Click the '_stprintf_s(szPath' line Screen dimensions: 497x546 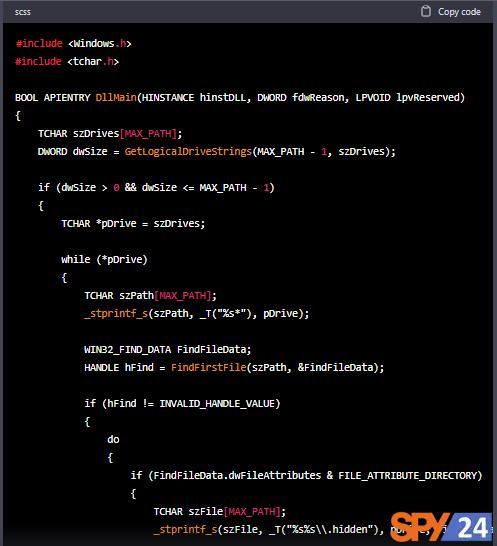[196, 313]
